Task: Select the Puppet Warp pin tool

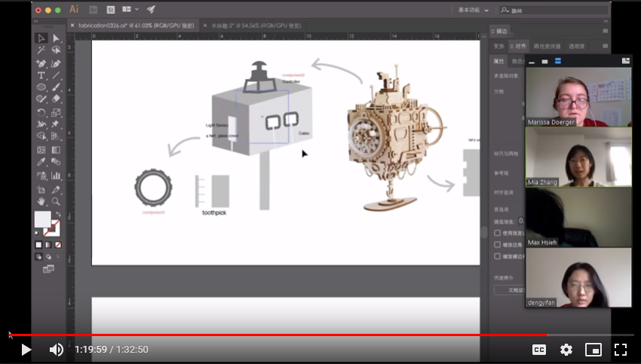Action: tap(56, 124)
